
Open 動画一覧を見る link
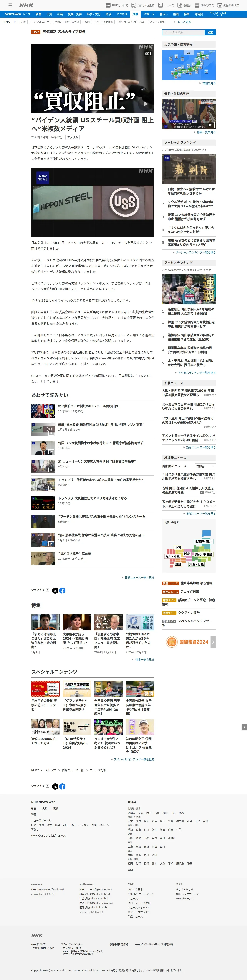205,132
